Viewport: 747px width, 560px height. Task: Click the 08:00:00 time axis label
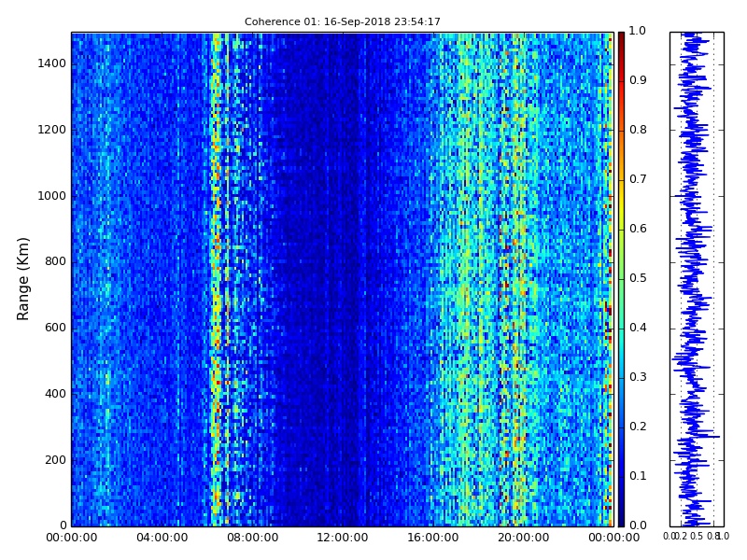[x=252, y=538]
